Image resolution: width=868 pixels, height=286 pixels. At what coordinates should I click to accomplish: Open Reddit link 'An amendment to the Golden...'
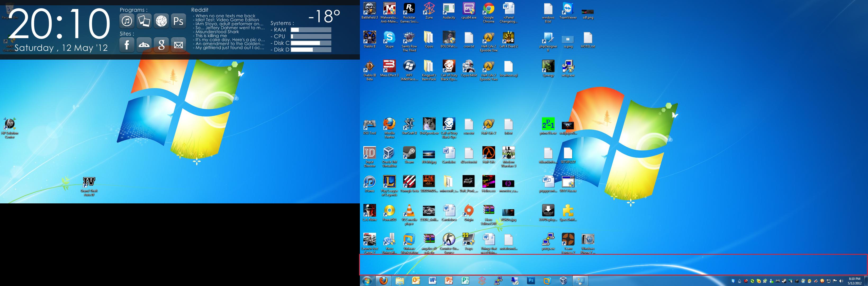tap(230, 43)
